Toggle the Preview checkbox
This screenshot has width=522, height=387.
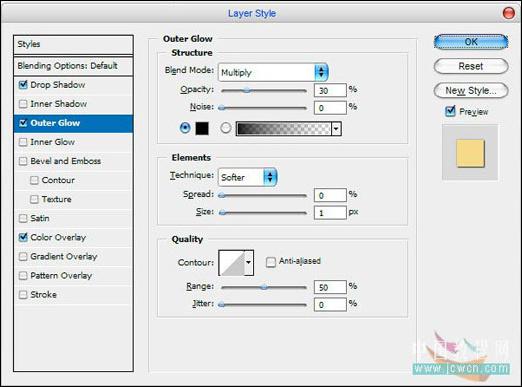click(450, 111)
